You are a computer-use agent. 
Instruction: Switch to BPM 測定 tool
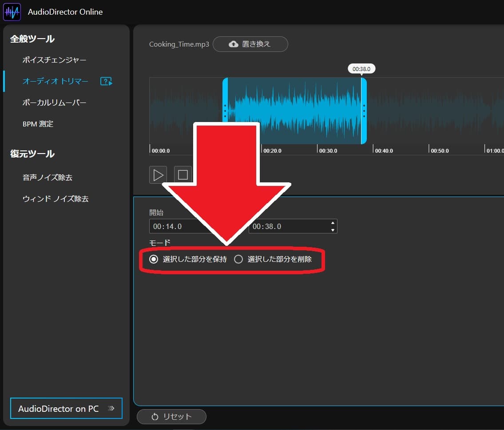point(38,124)
